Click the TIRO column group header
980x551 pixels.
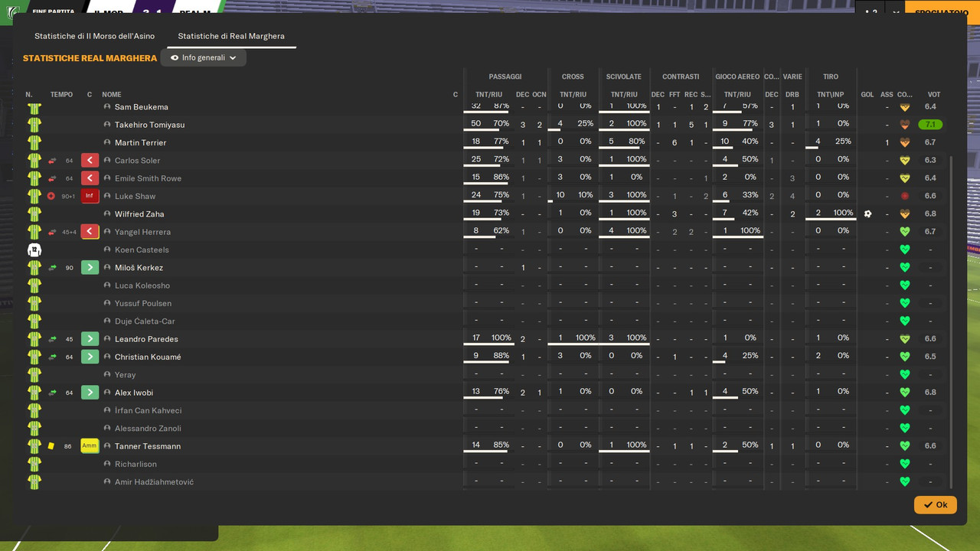coord(831,77)
